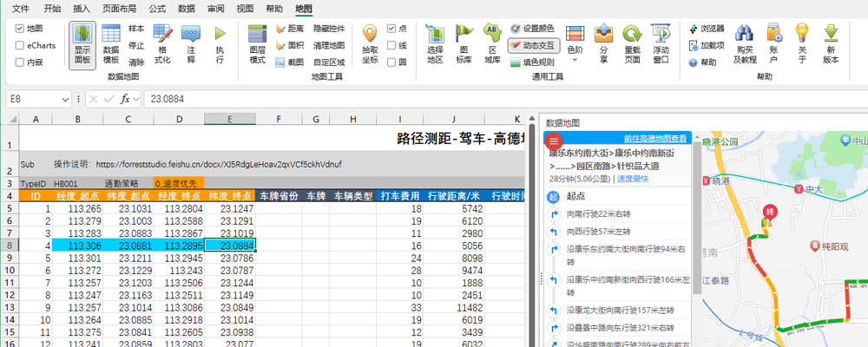
Task: Open 加载项 add-ins
Action: coord(707,45)
